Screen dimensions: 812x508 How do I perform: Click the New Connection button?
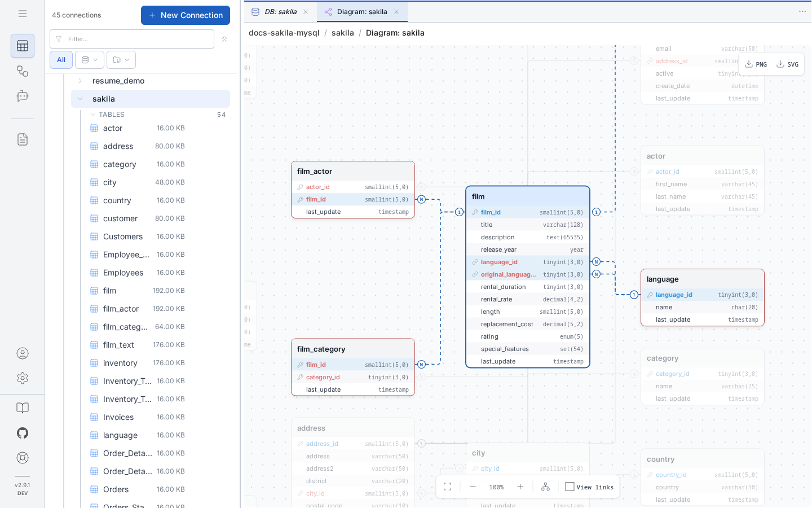pos(186,15)
